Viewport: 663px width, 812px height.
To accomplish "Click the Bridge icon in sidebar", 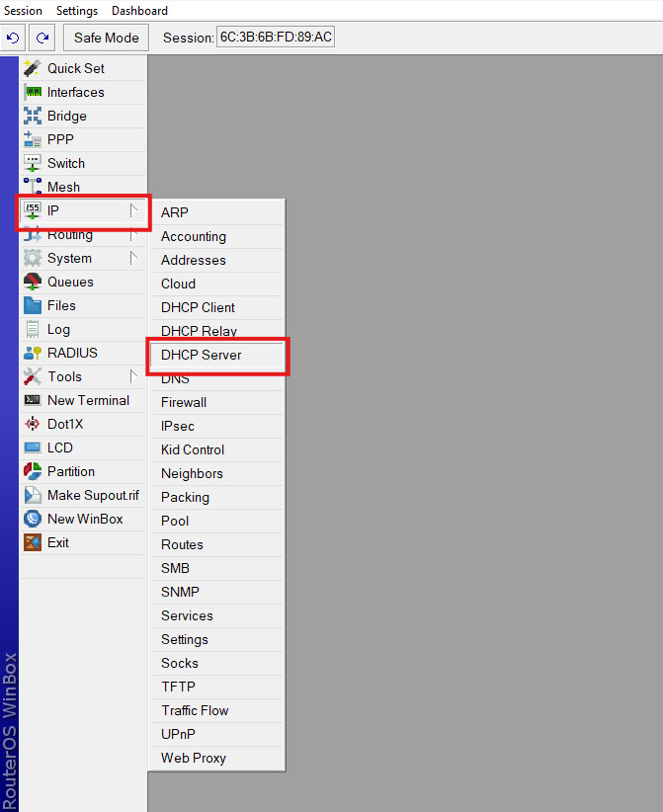I will tap(33, 116).
